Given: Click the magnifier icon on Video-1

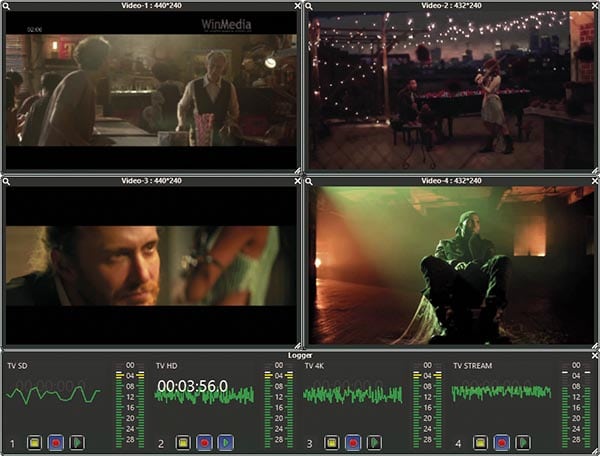Looking at the screenshot, I should tap(7, 6).
